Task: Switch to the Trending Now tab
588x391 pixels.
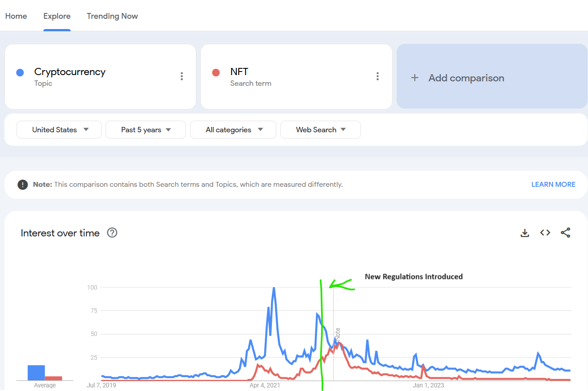Action: [112, 16]
